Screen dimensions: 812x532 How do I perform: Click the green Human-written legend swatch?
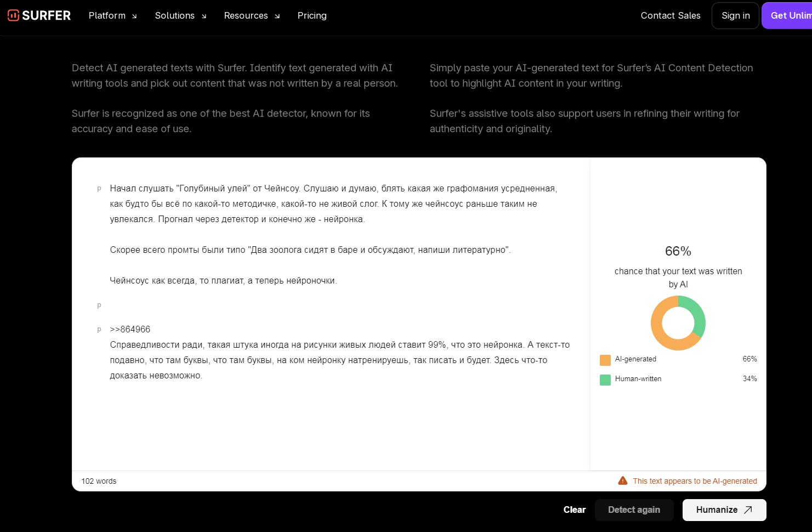point(605,380)
